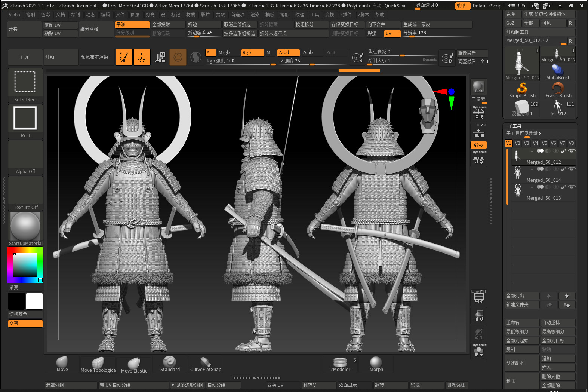Image resolution: width=588 pixels, height=392 pixels.
Task: Open the 渲染 (Render) menu
Action: [x=255, y=15]
